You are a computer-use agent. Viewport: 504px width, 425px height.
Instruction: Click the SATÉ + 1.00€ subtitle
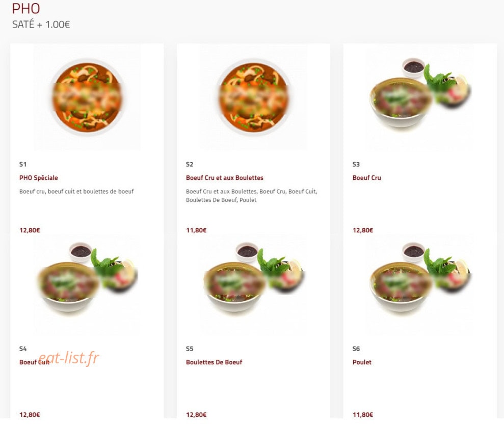(x=41, y=25)
